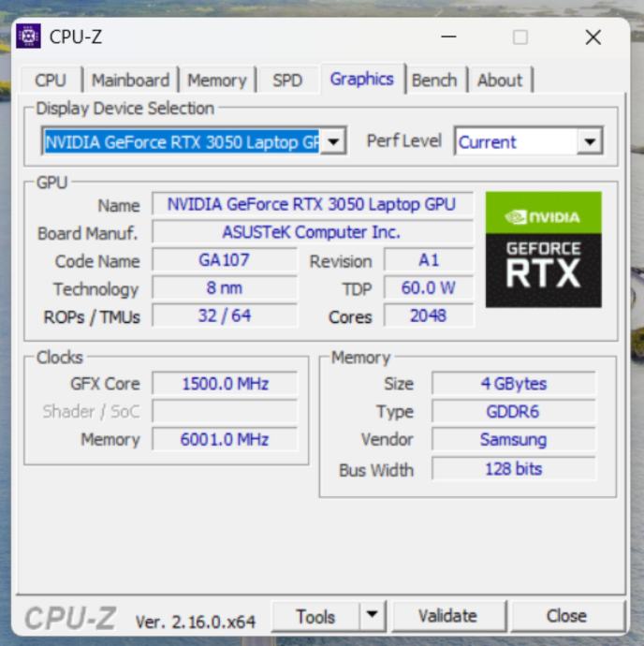644x646 pixels.
Task: Click the 'Display Device Selection' group title
Action: (125, 109)
